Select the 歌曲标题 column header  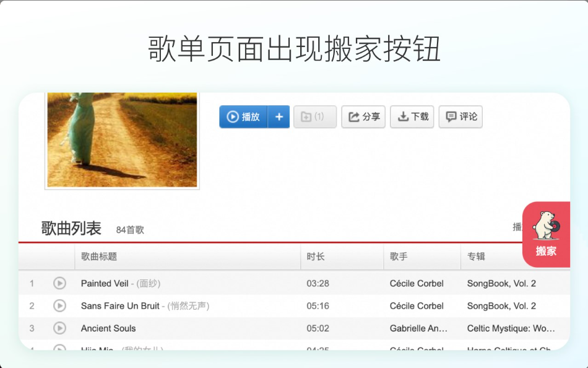pyautogui.click(x=99, y=257)
